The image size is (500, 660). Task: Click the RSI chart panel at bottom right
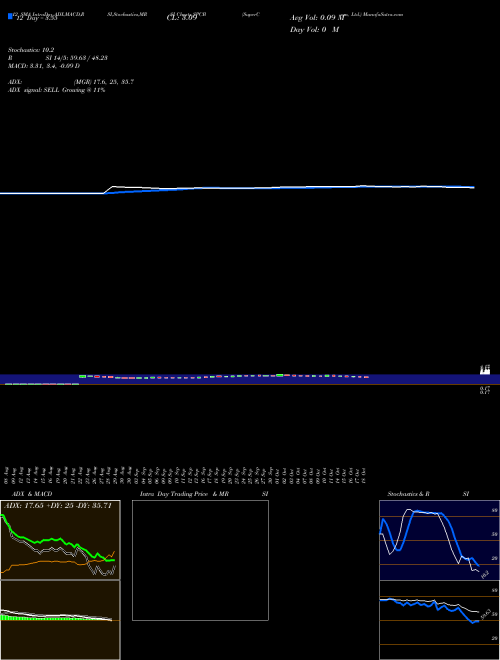pos(439,620)
